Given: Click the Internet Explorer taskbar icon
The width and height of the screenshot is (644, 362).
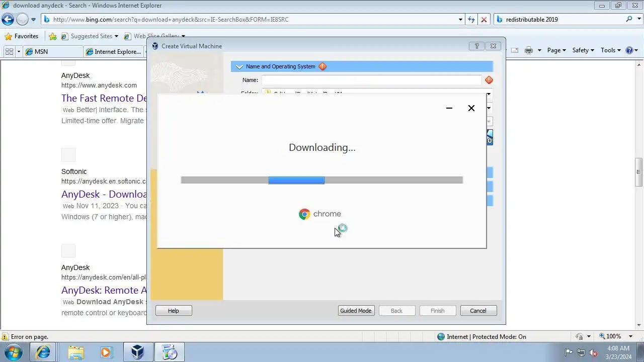Looking at the screenshot, I should tap(43, 352).
